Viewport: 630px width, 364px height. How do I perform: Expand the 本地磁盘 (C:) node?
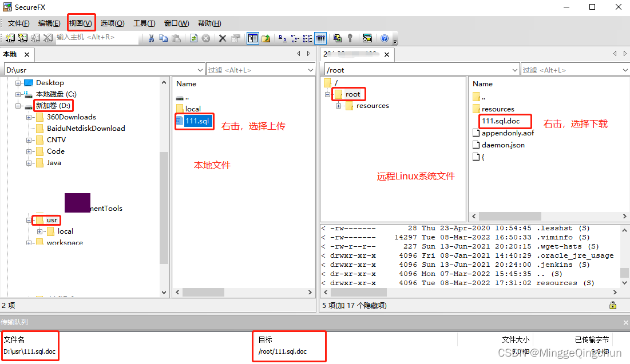click(x=18, y=94)
